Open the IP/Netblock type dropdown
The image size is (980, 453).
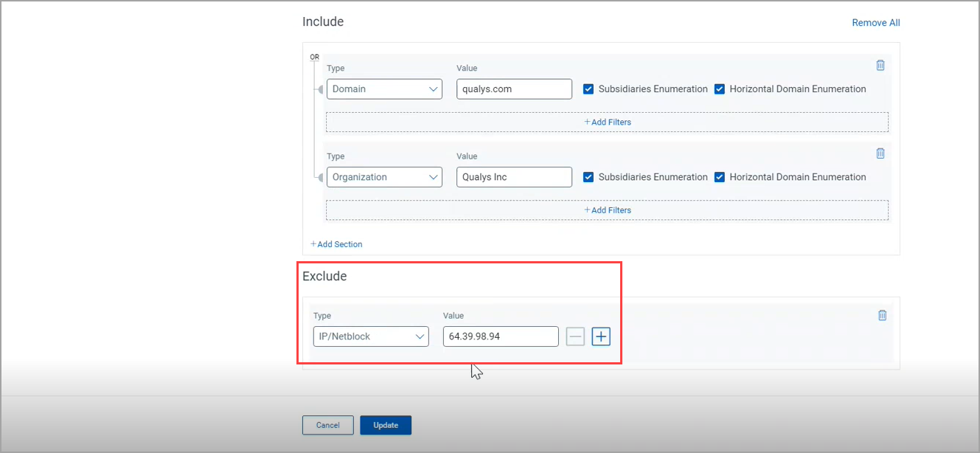pyautogui.click(x=371, y=336)
